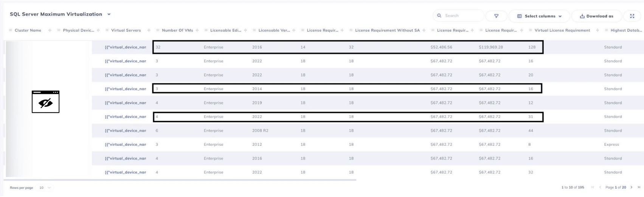Click Cluster Name column drag handle

click(10, 30)
